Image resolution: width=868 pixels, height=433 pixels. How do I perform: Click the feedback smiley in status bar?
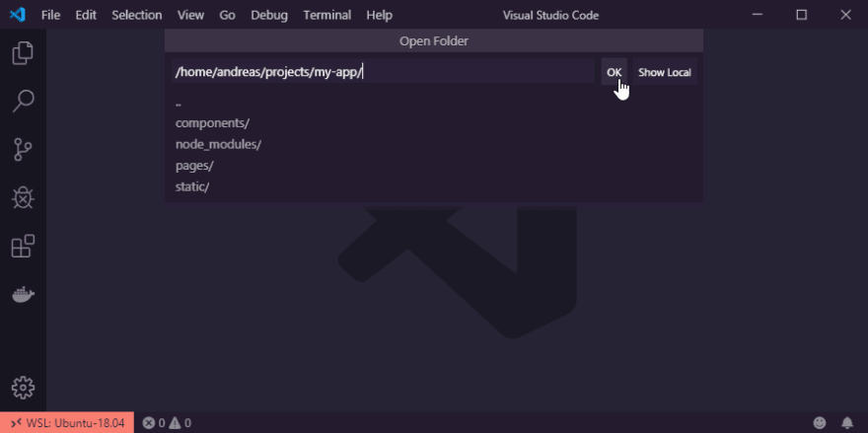click(x=821, y=423)
